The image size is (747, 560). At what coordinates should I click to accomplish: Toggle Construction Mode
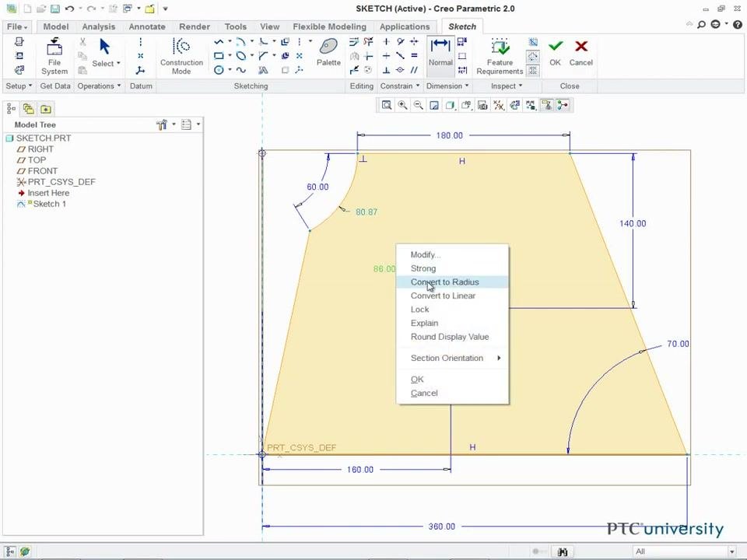coord(181,56)
